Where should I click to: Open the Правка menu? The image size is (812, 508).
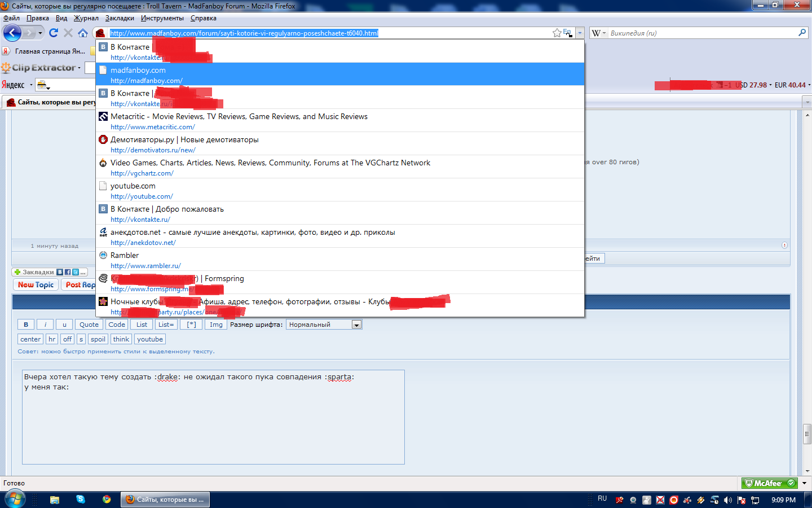[38, 18]
